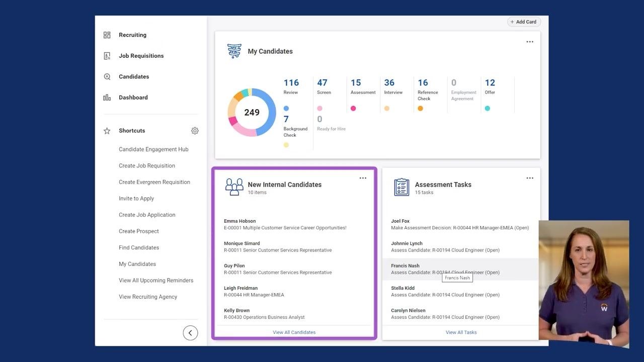Open Shortcuts settings gear
This screenshot has height=362, width=644.
click(195, 131)
